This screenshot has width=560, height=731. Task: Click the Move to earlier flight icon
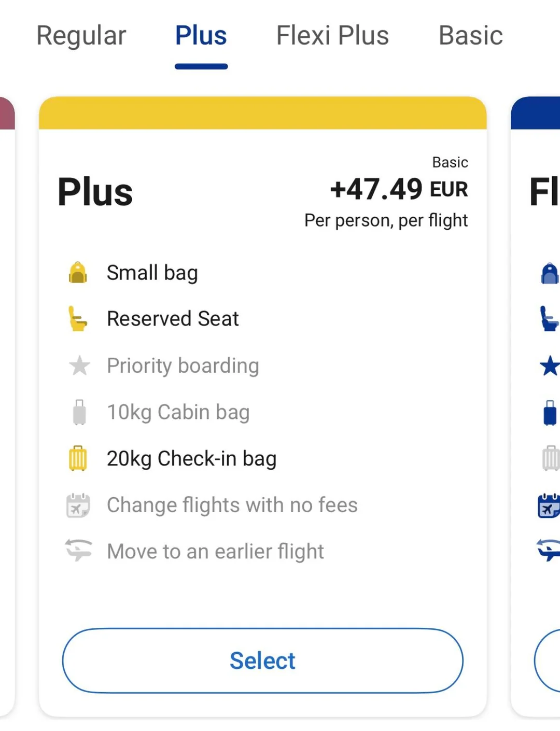point(79,551)
